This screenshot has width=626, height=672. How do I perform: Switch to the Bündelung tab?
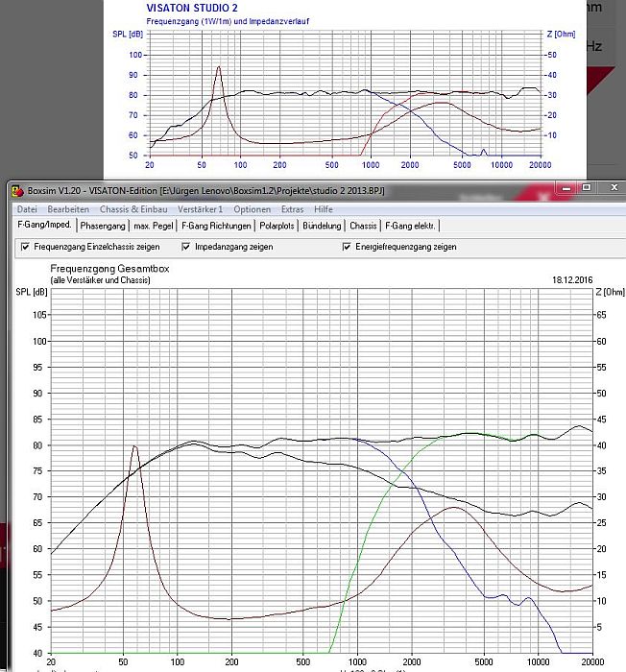point(322,226)
